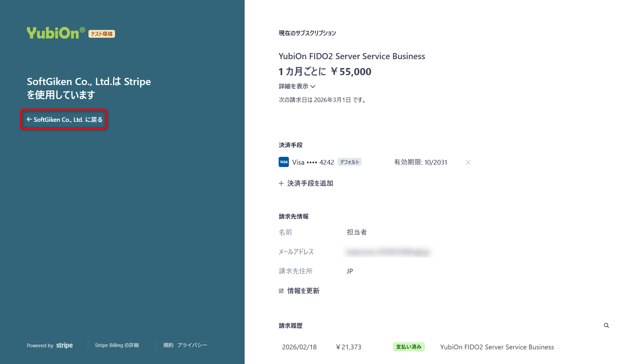640x364 pixels.
Task: Select the 2026/02/18 invoice row
Action: click(x=299, y=347)
